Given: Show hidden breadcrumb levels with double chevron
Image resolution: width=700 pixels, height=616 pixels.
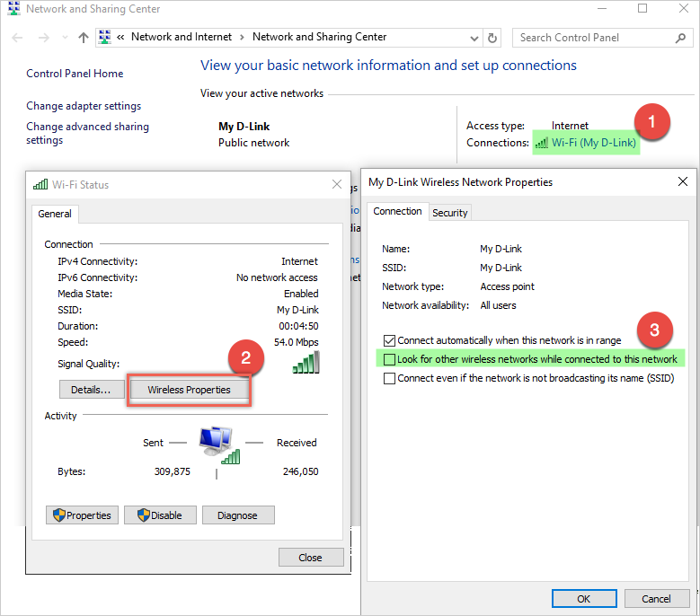Looking at the screenshot, I should click(120, 38).
